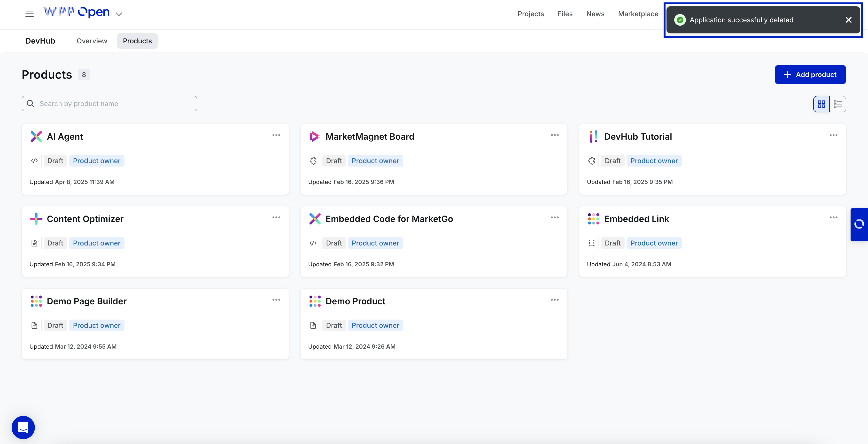
Task: Open the Embedded Code for MarketGo product
Action: point(389,219)
